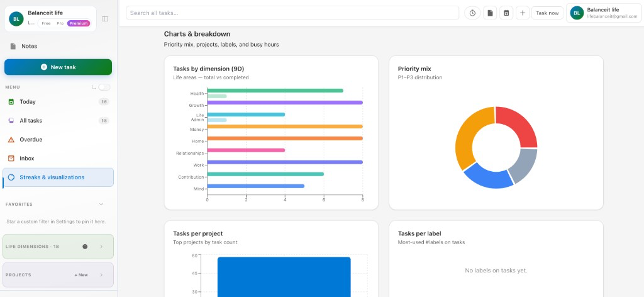Click the 16 count badge beside Today

(x=104, y=102)
